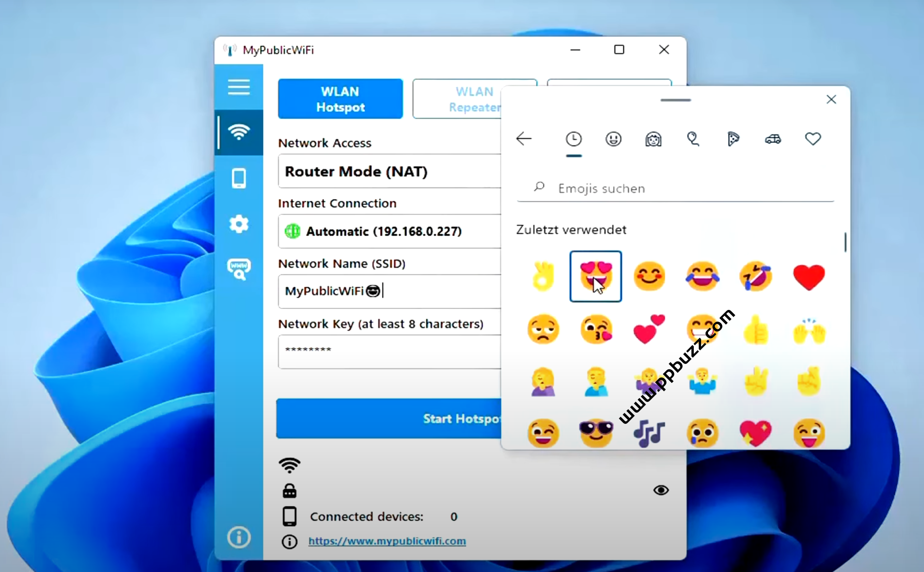Open the smileys emoji category tab
The image size is (924, 572).
click(x=613, y=139)
